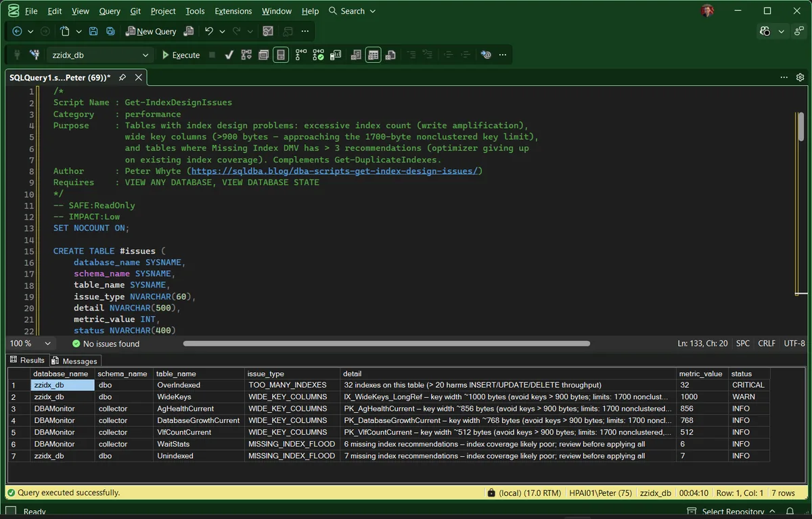Click the query-from-file icon beside New Query

[189, 31]
